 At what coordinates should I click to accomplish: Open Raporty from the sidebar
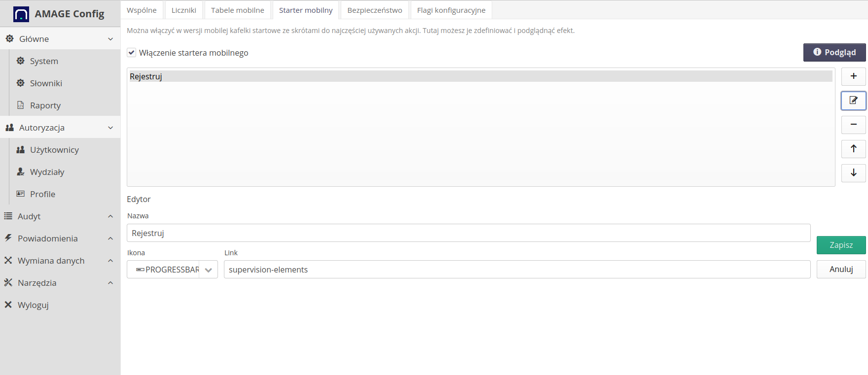pyautogui.click(x=45, y=105)
